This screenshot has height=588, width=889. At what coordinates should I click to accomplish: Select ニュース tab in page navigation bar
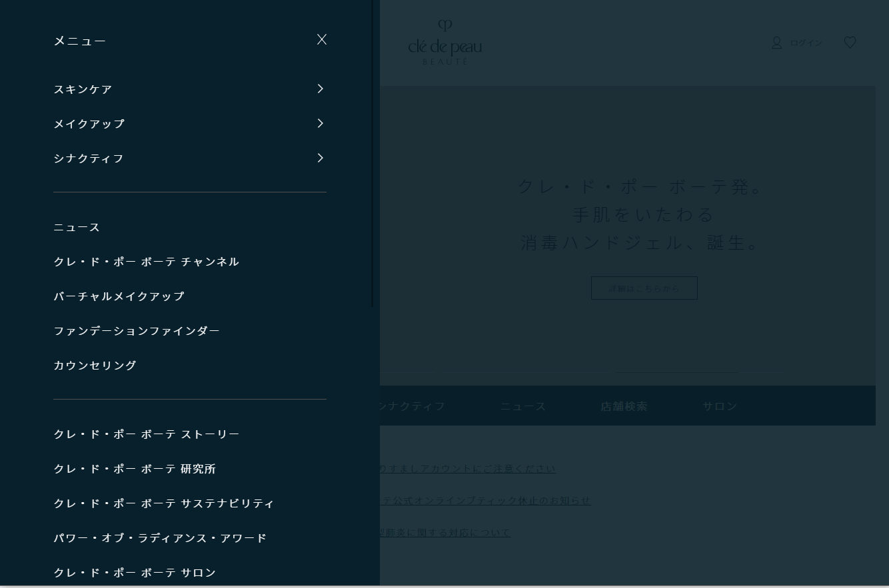click(x=523, y=406)
